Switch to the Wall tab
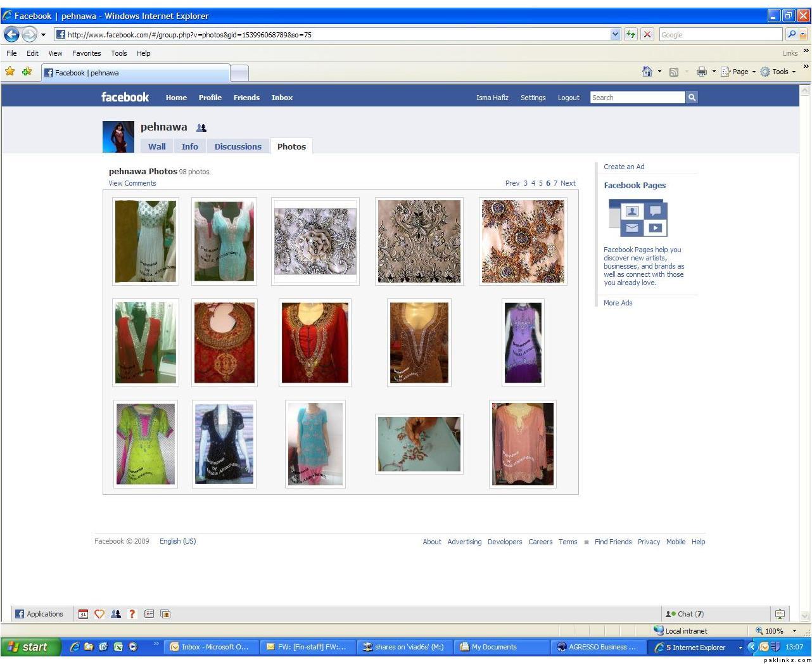812x664 pixels. click(x=156, y=146)
